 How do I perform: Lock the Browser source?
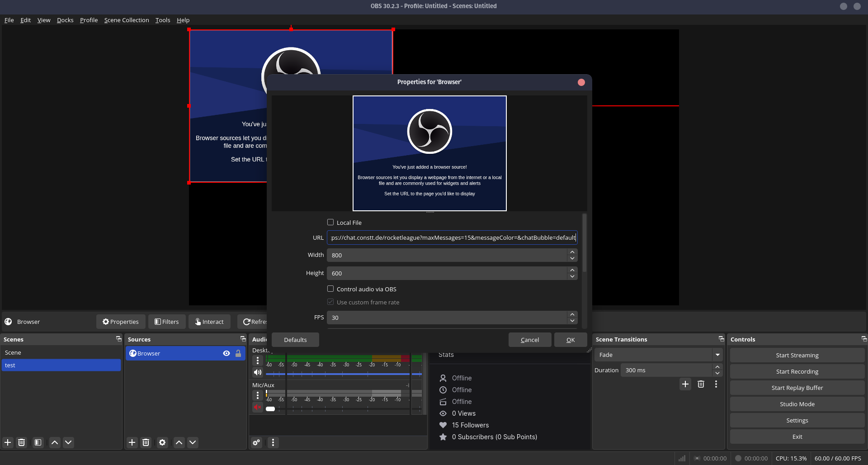(238, 353)
